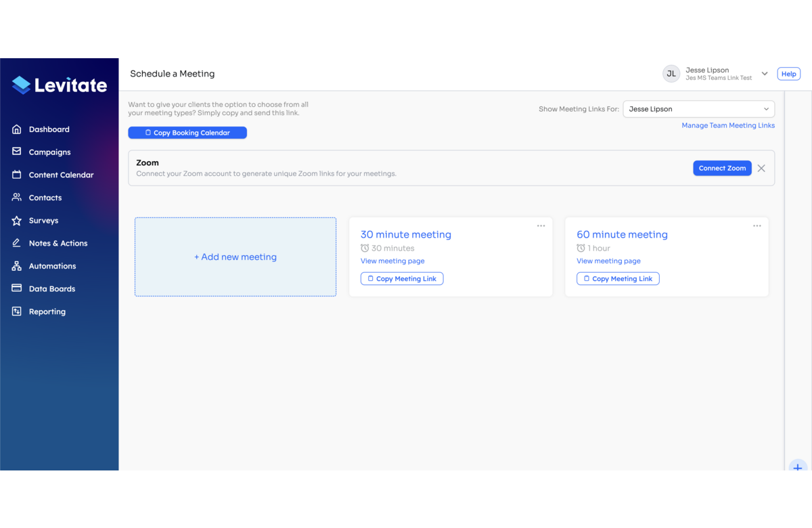Go to Dashboard in sidebar

pos(49,129)
